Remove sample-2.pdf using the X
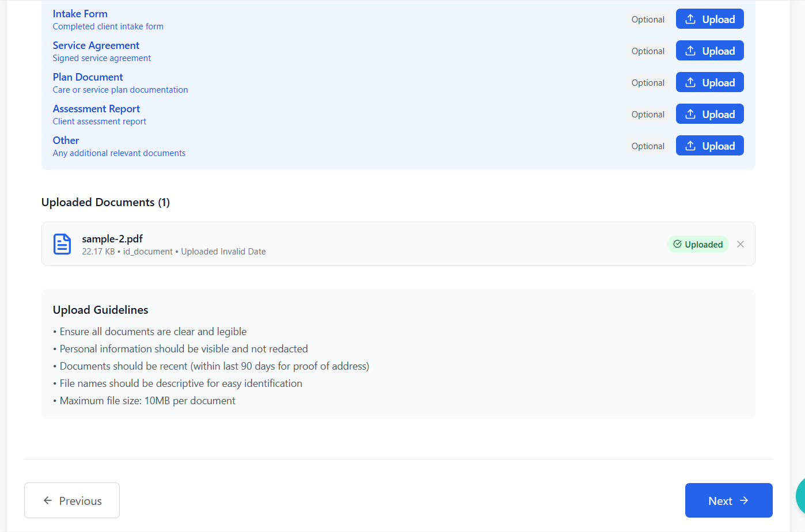The image size is (805, 532). (x=741, y=244)
